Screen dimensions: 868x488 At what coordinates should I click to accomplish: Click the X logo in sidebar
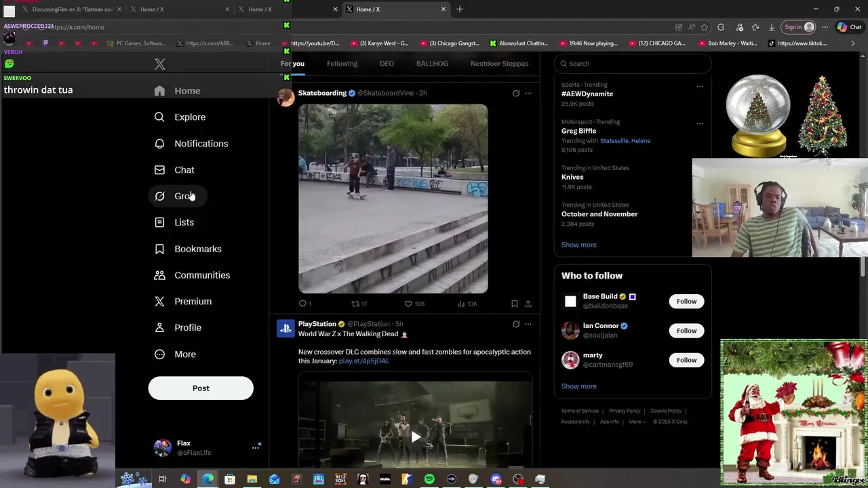click(x=159, y=64)
